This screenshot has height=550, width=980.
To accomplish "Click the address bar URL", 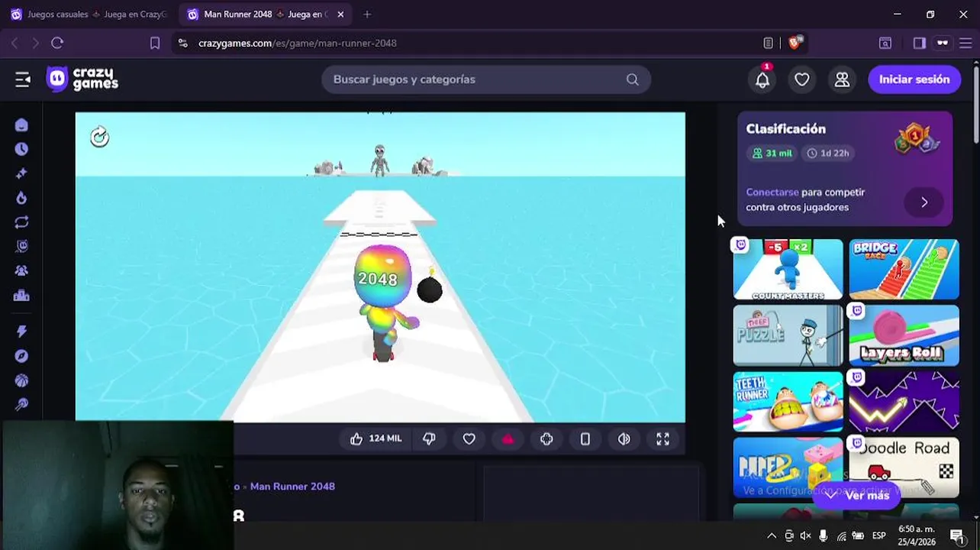I will (297, 43).
